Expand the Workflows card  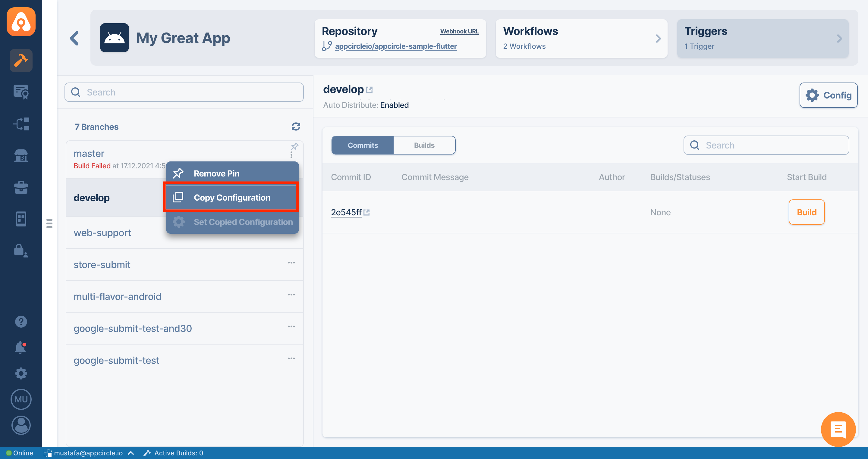[x=582, y=38]
